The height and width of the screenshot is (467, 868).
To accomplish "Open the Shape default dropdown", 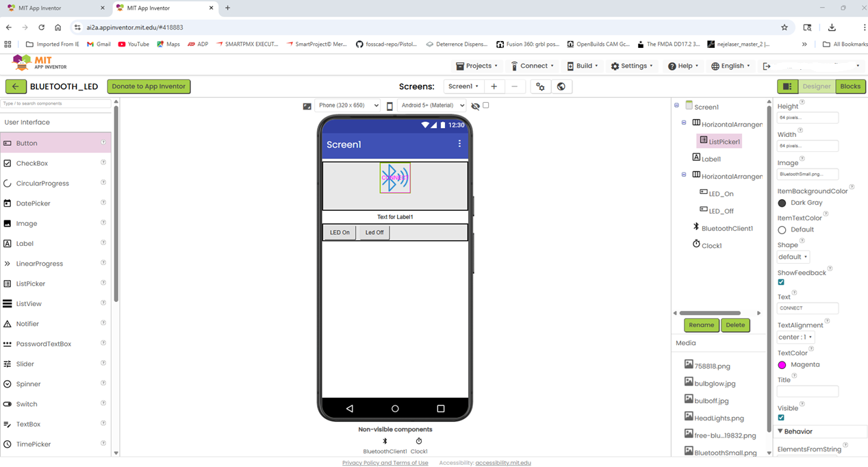I will pos(793,257).
